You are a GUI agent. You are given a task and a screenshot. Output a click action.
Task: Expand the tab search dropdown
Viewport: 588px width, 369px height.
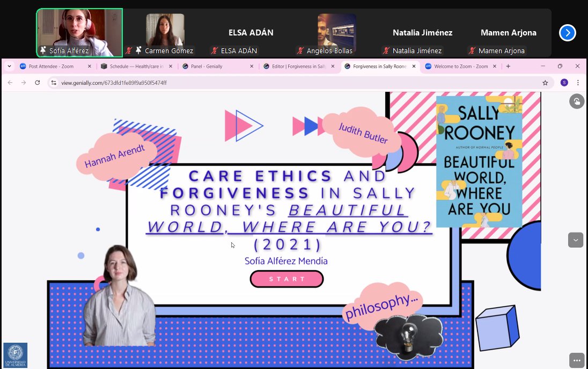tap(9, 66)
